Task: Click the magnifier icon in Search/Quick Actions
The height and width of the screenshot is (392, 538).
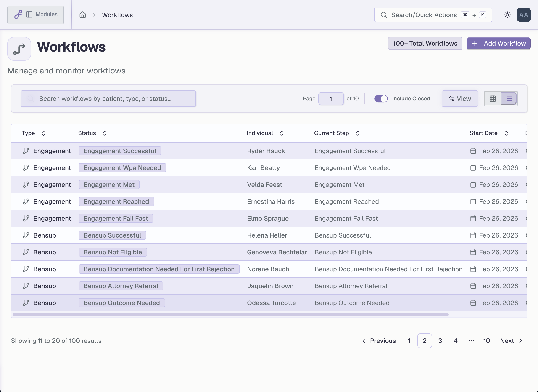Action: click(383, 15)
